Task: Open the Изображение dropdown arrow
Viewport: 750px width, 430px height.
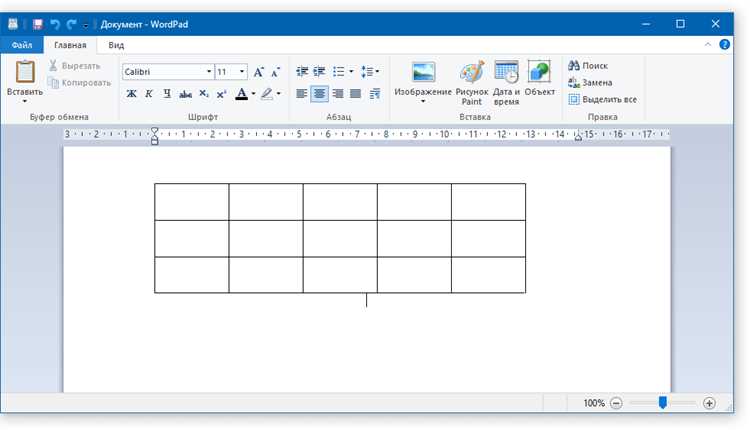Action: click(x=423, y=101)
